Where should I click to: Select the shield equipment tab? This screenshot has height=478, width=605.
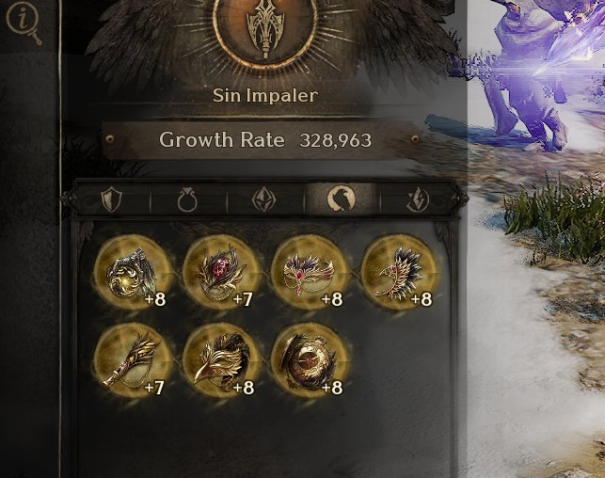coord(111,199)
